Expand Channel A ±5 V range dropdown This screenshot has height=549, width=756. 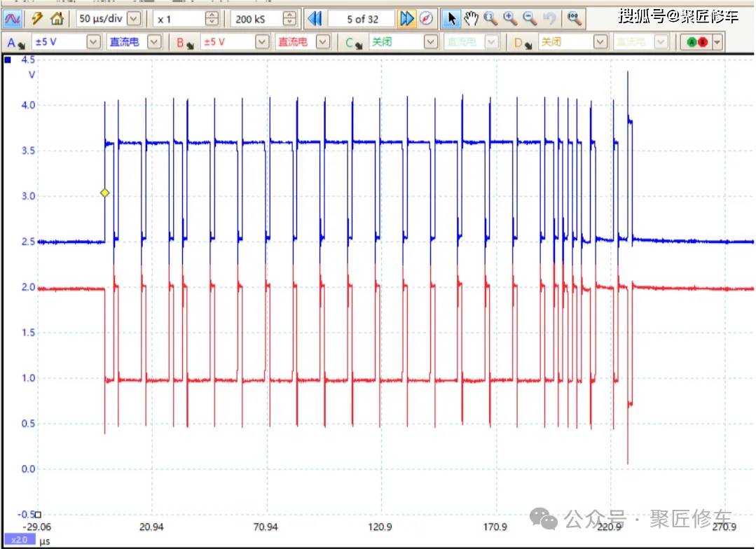click(x=93, y=42)
